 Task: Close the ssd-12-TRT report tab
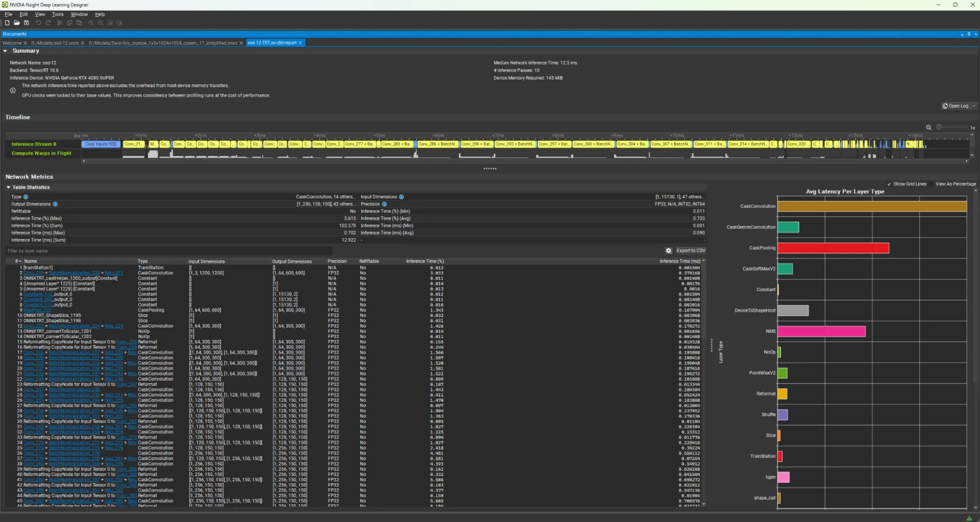click(x=301, y=43)
